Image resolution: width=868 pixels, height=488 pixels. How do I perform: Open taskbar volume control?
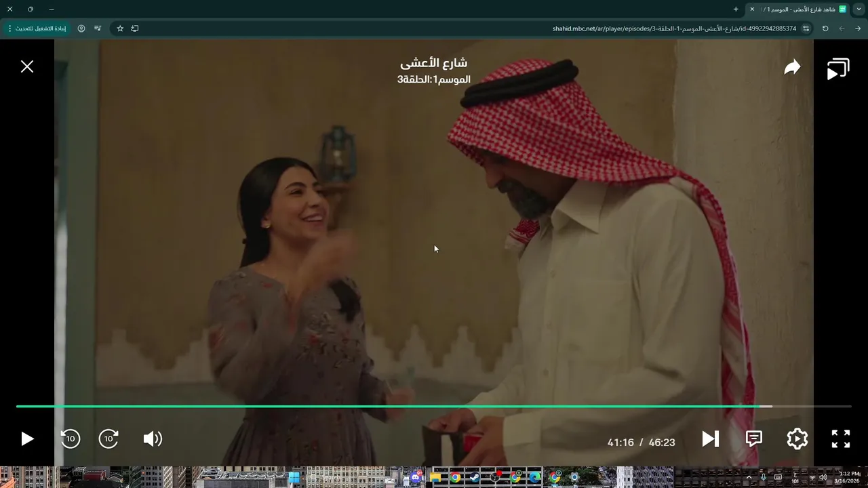tap(823, 477)
